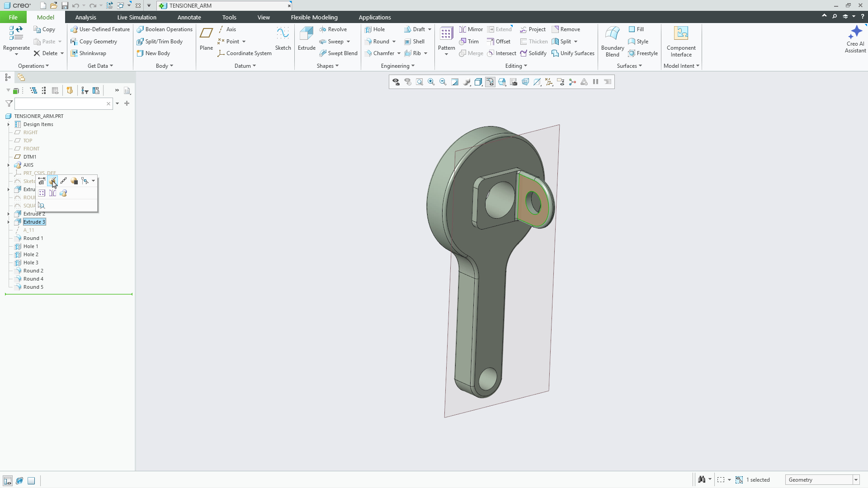Click Suppress icon in mini toolbar
Viewport: 868px width, 488px height.
tap(75, 181)
